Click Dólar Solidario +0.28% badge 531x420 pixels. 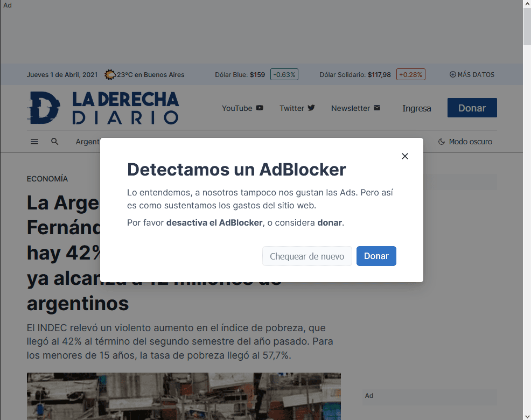click(x=410, y=74)
